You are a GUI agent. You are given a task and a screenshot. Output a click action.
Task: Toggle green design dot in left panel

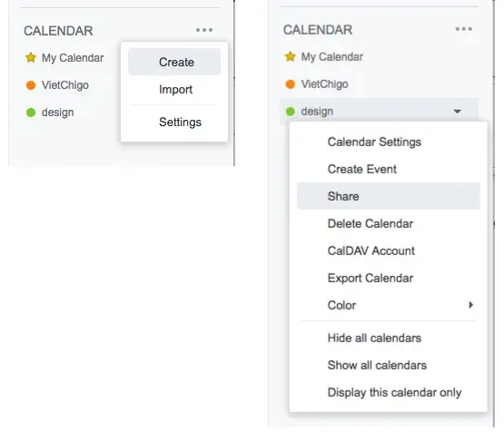click(31, 113)
